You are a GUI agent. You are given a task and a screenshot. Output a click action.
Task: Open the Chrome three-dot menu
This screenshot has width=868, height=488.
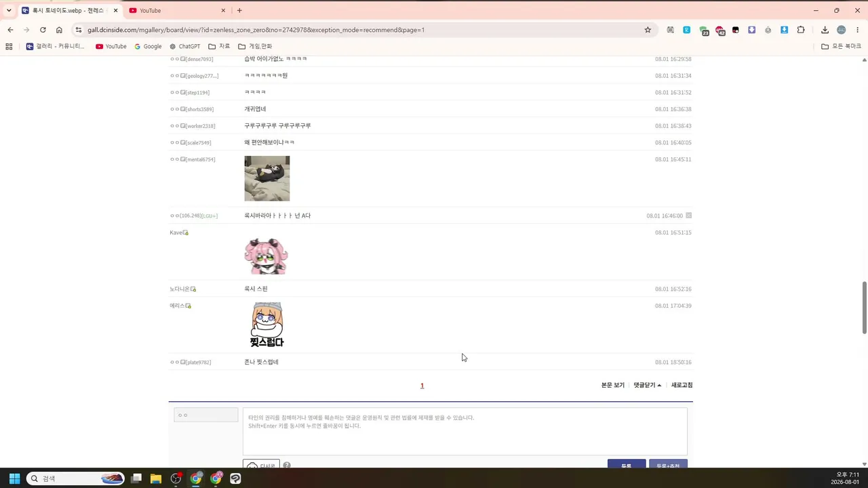click(858, 30)
